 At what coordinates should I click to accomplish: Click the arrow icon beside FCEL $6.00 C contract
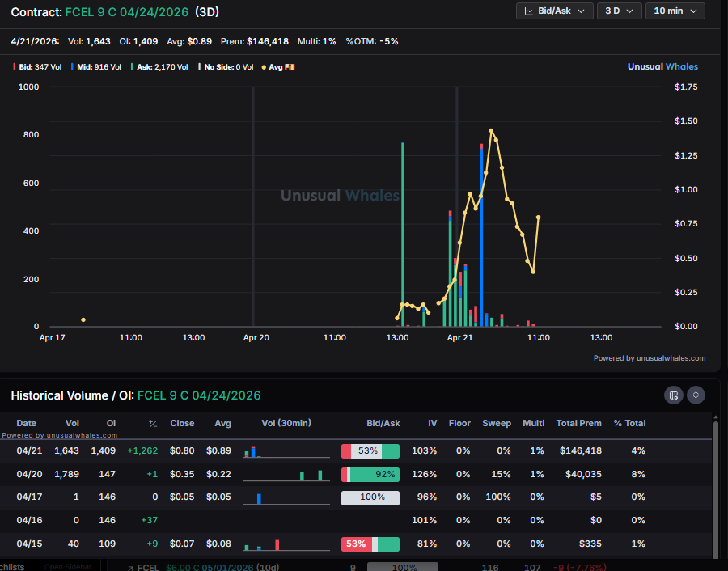point(132,567)
